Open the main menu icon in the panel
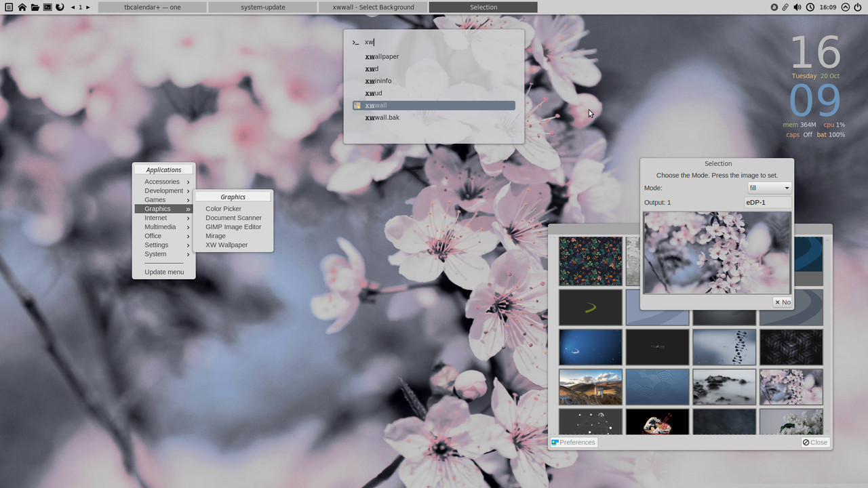The height and width of the screenshot is (488, 868). pyautogui.click(x=9, y=7)
